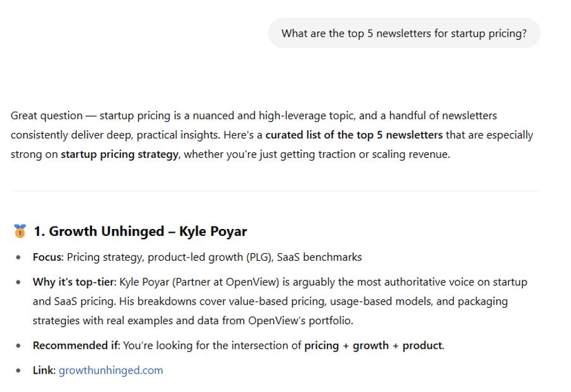Click the bold "Link" label
Image resolution: width=571 pixels, height=392 pixels.
pyautogui.click(x=43, y=370)
